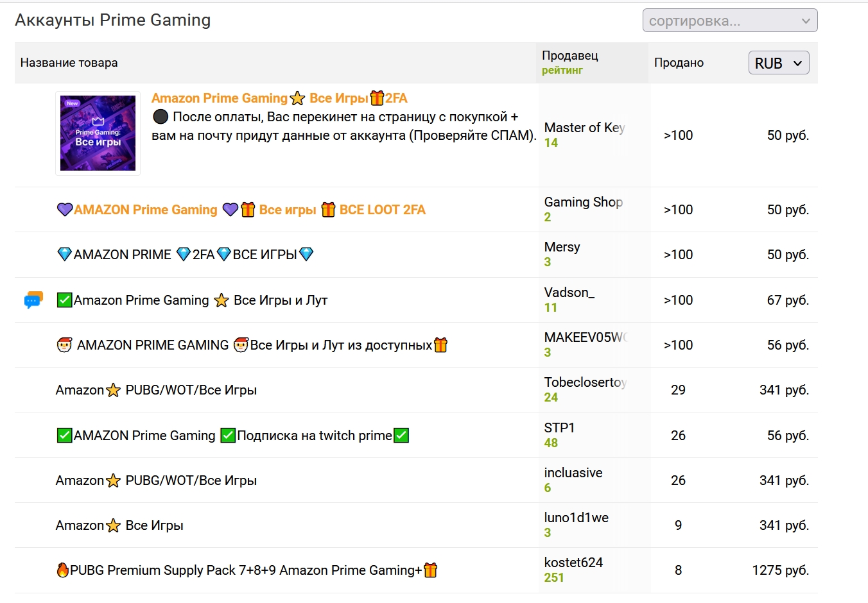Open the Prime Gaming product thumbnail
868x603 pixels.
click(98, 133)
